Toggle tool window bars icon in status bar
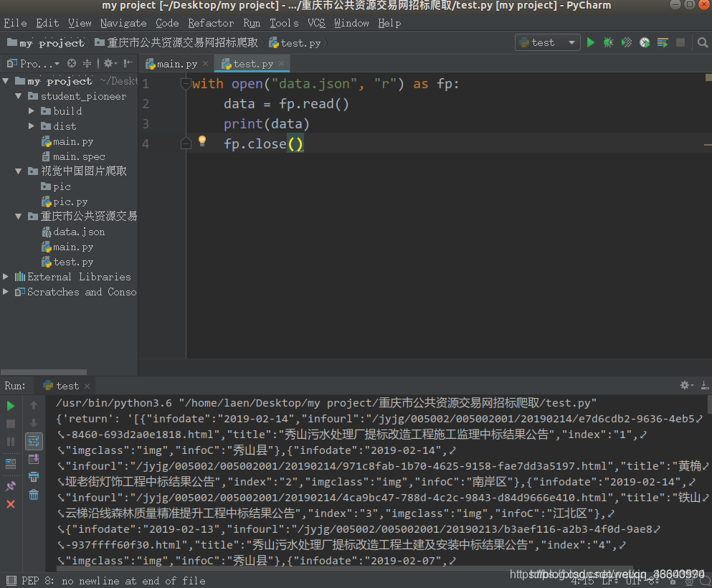 click(x=11, y=581)
